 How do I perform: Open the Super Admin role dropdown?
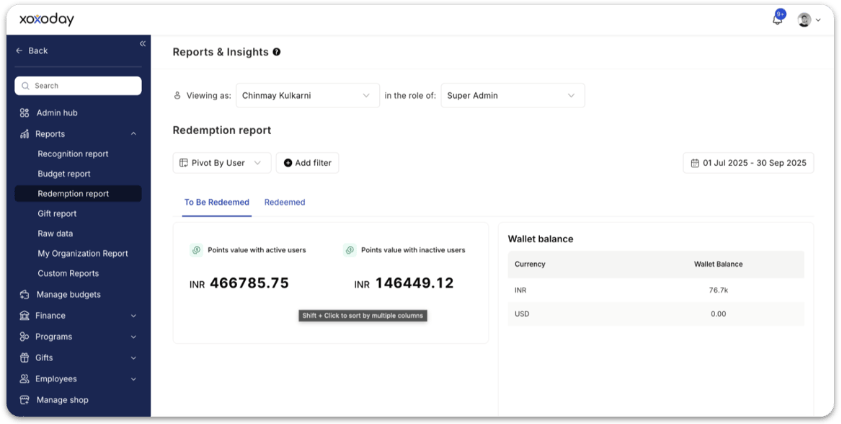click(513, 95)
